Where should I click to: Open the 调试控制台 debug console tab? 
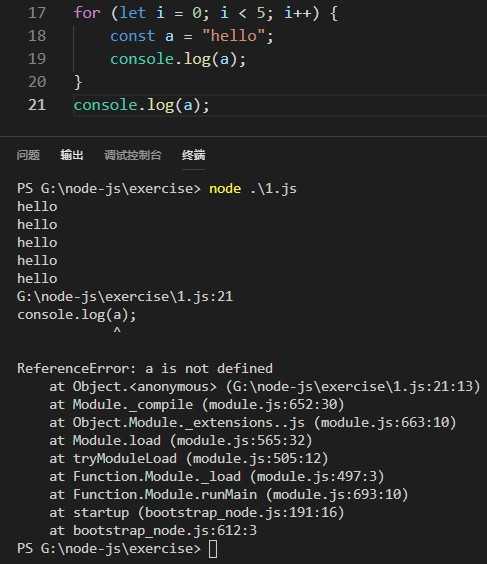point(132,155)
